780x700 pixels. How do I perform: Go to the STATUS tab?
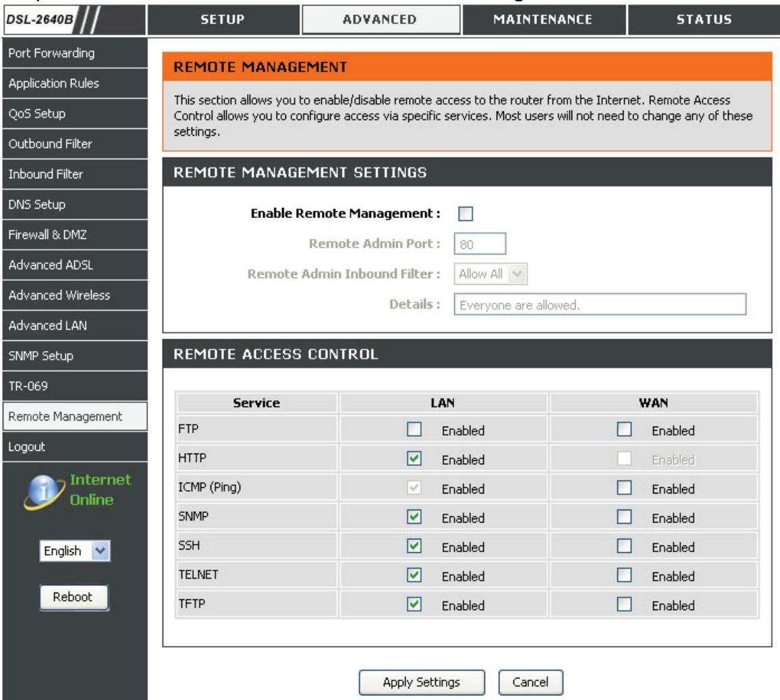[703, 20]
